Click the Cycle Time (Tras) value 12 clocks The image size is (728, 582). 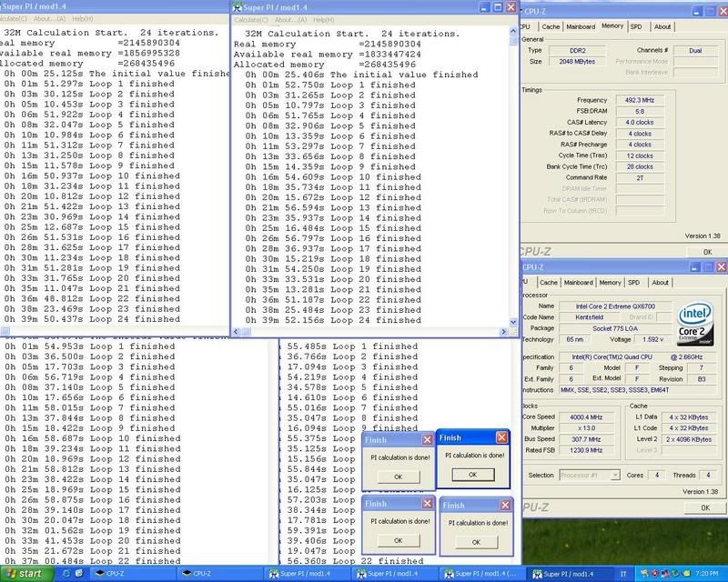(640, 156)
